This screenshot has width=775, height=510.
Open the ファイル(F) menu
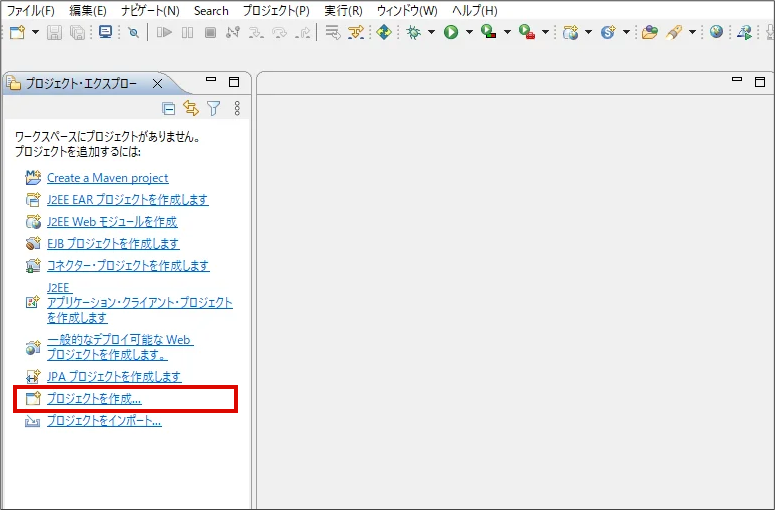(31, 10)
